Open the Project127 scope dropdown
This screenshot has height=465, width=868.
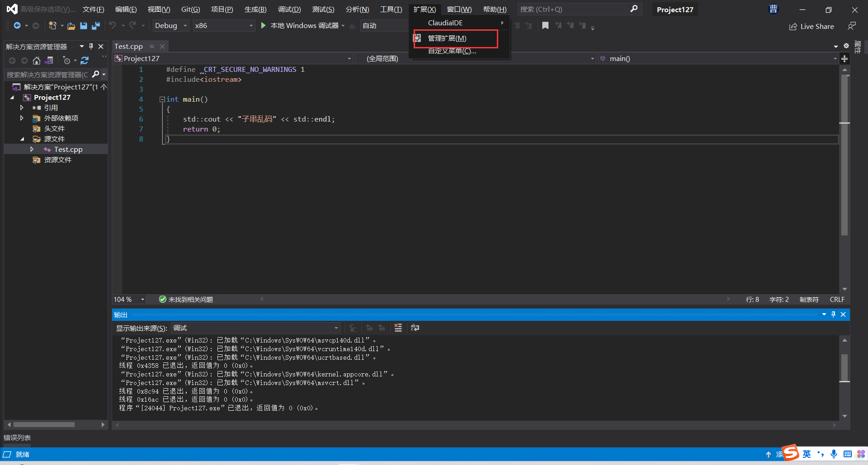[233, 59]
